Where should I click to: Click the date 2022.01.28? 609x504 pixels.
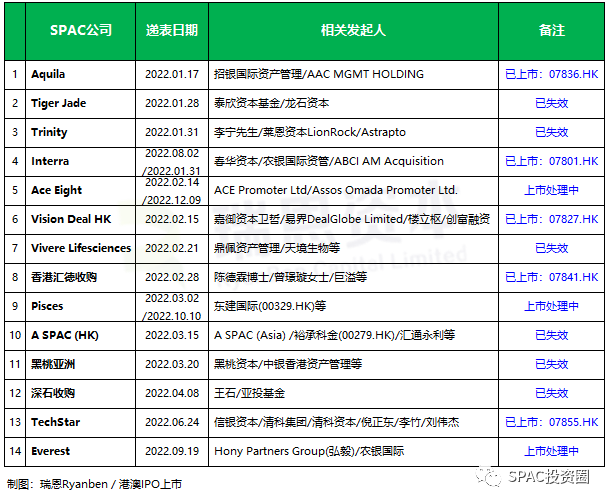click(172, 103)
